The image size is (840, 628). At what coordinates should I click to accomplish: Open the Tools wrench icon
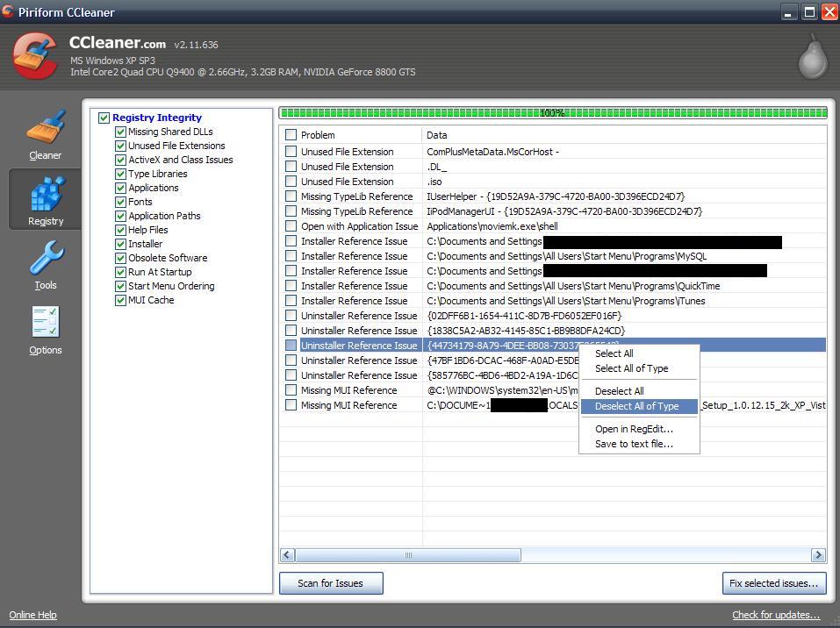click(47, 258)
